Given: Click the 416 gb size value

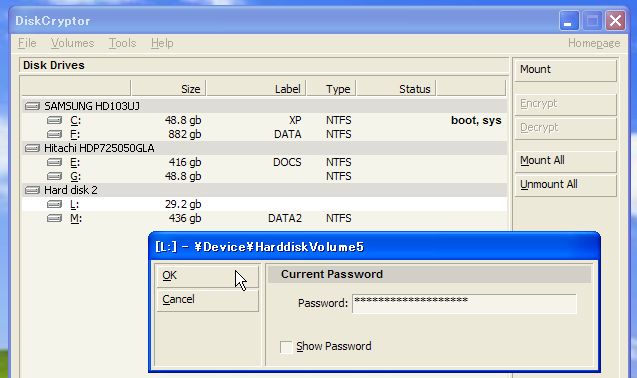Looking at the screenshot, I should click(x=184, y=162).
